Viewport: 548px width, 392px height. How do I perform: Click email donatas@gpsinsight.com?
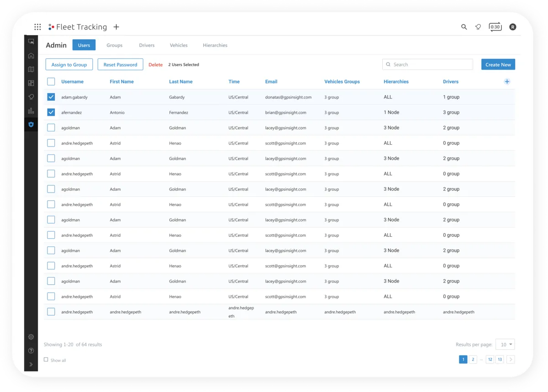click(x=288, y=97)
